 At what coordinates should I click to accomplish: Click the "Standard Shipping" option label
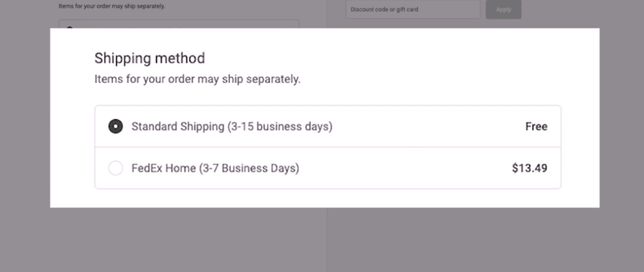(177, 127)
